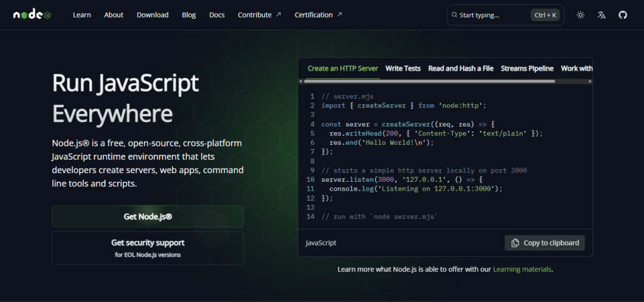Navigate to the Blog
Viewport: 644px width, 302px height.
tap(189, 14)
